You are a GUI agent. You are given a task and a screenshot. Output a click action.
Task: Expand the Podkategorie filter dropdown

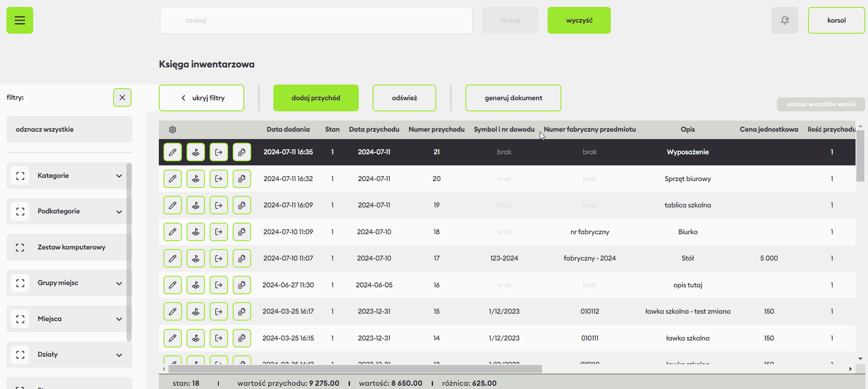119,212
